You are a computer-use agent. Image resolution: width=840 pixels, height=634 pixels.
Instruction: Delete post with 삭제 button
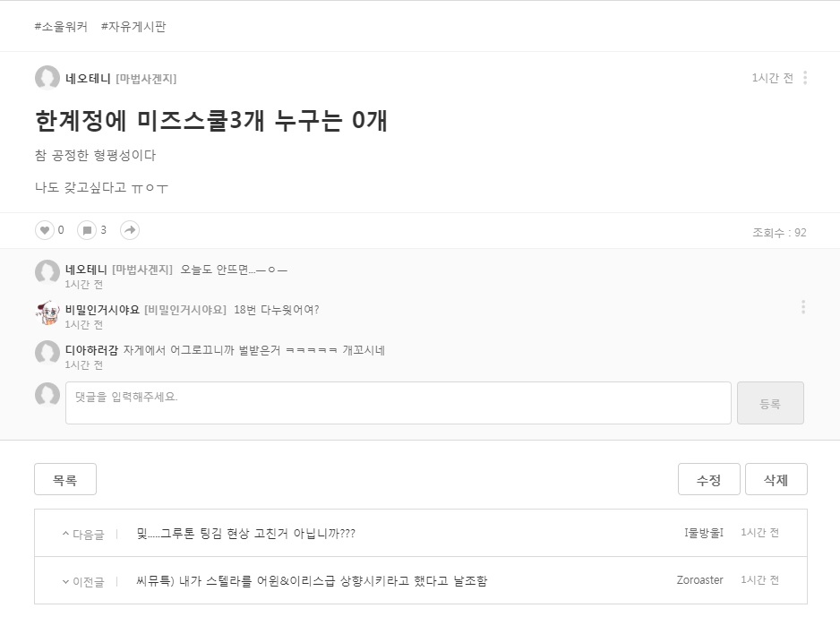[776, 479]
